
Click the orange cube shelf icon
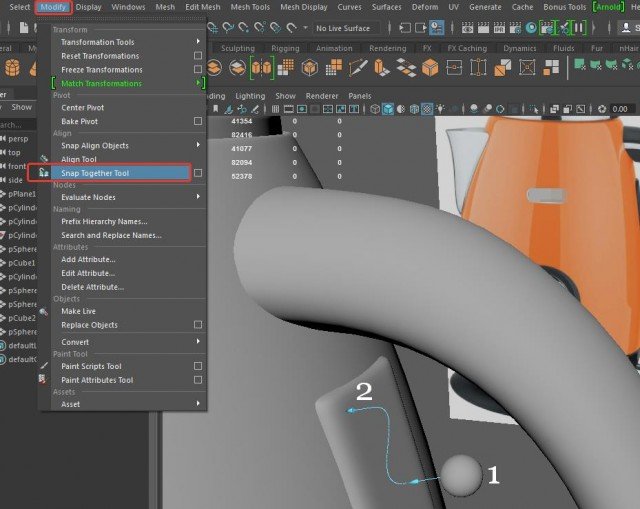click(430, 68)
